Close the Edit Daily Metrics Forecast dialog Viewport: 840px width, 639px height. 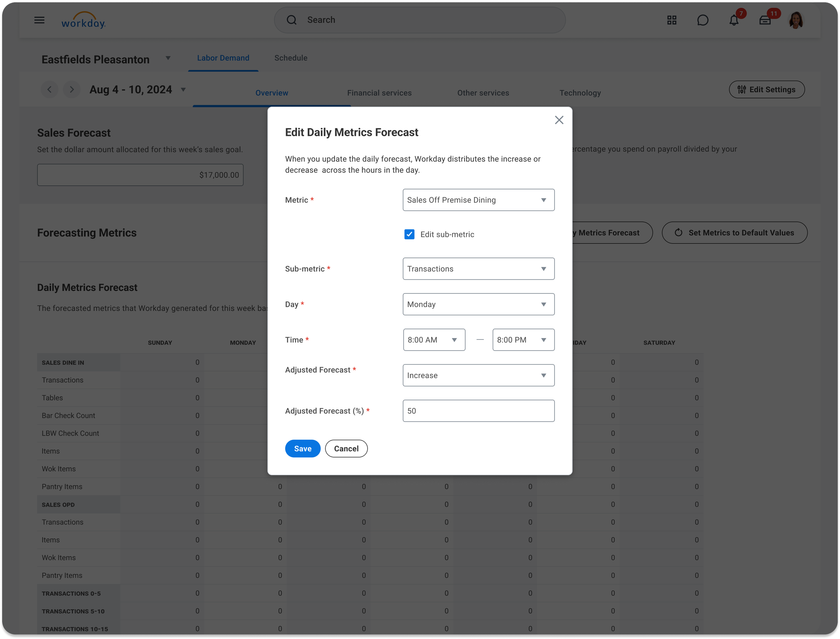click(x=559, y=120)
